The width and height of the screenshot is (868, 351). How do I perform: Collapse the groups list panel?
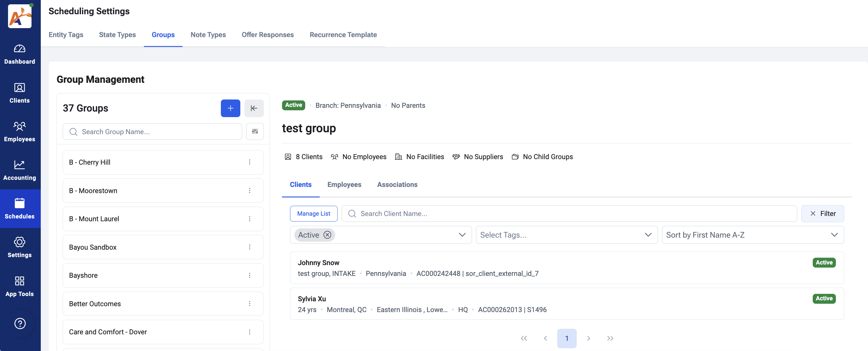(x=254, y=108)
